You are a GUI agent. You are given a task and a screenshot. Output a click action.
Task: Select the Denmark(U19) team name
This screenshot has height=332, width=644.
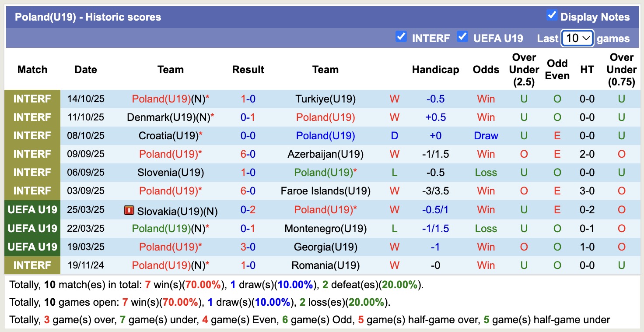(x=159, y=117)
